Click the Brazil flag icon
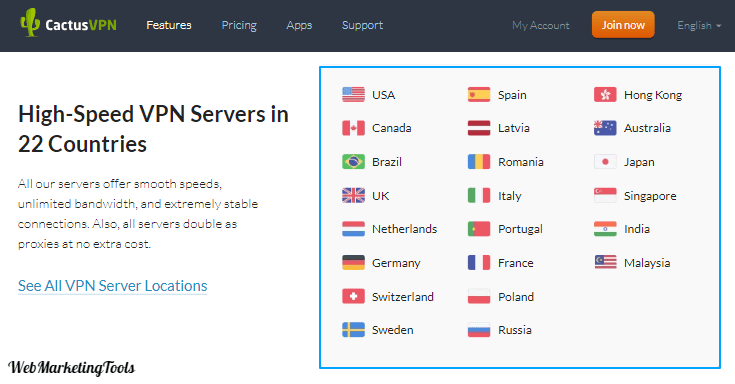This screenshot has width=735, height=384. click(x=353, y=162)
